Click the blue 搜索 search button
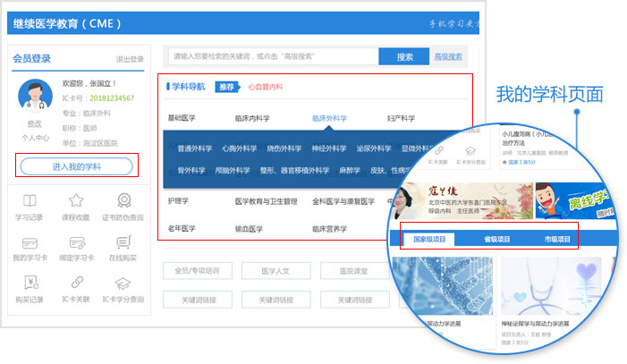Screen dimensions: 627x364 point(404,56)
